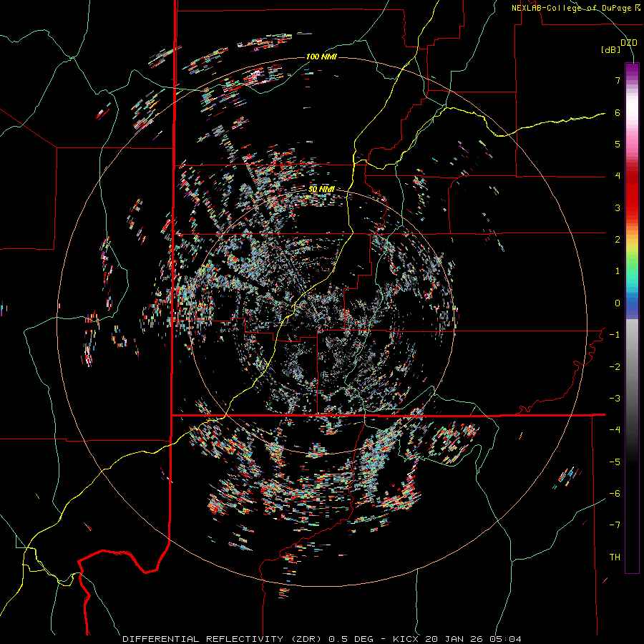The width and height of the screenshot is (644, 644).
Task: Click the 0 value on the color scale
Action: (x=618, y=303)
